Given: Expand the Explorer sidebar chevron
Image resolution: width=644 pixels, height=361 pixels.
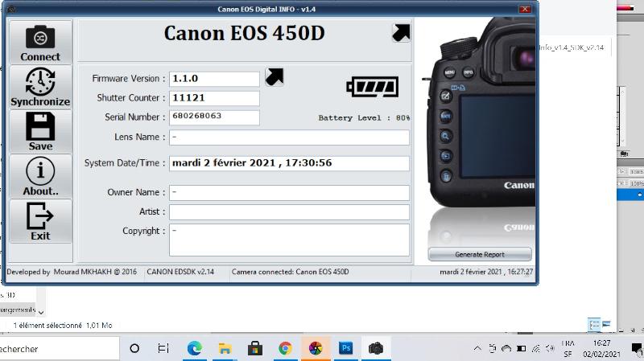Looking at the screenshot, I should pos(41,313).
